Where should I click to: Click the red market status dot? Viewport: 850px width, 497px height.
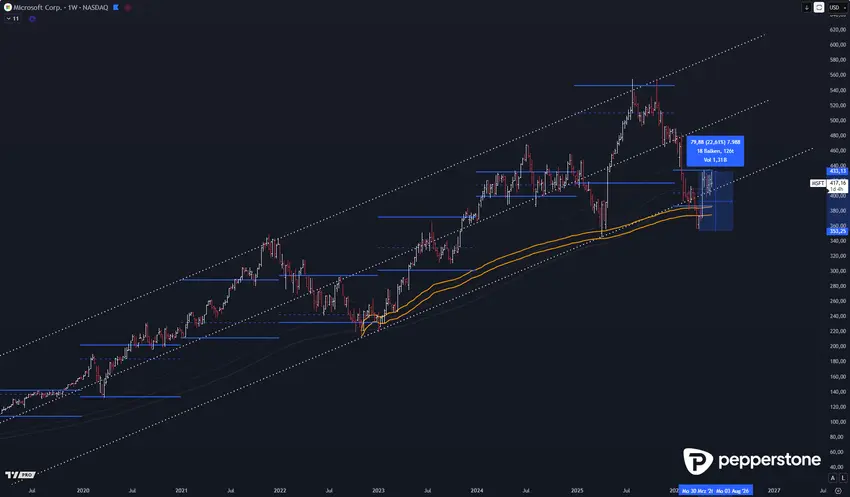pos(128,8)
